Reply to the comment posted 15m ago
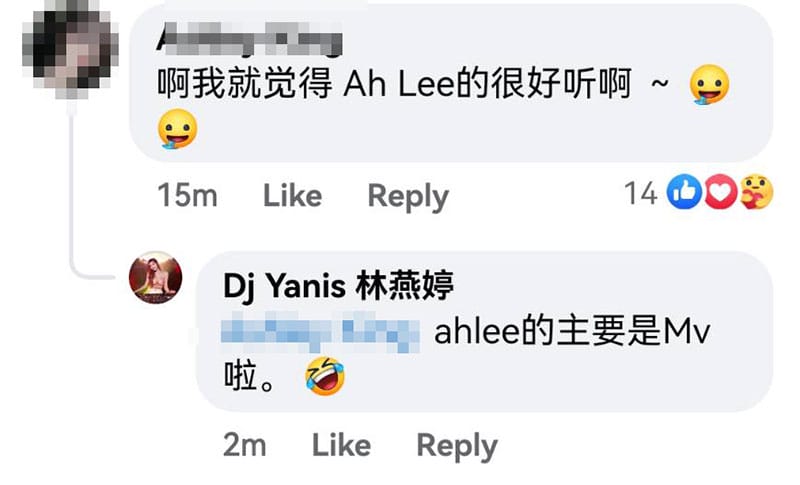Image resolution: width=800 pixels, height=485 pixels. (408, 197)
